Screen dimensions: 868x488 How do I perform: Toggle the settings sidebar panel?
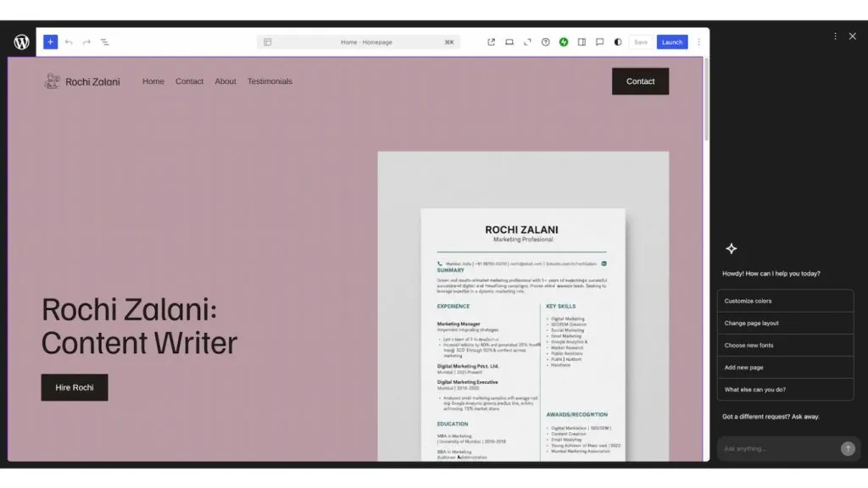coord(581,42)
